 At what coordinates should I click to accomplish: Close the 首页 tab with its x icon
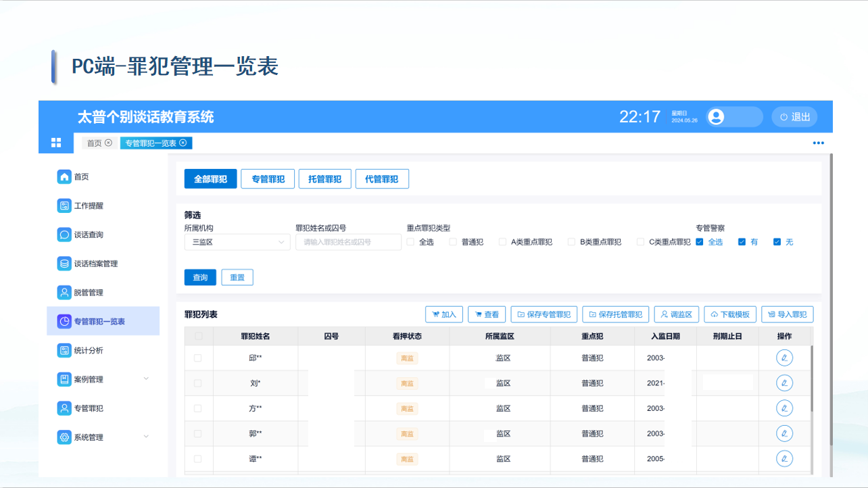(108, 143)
